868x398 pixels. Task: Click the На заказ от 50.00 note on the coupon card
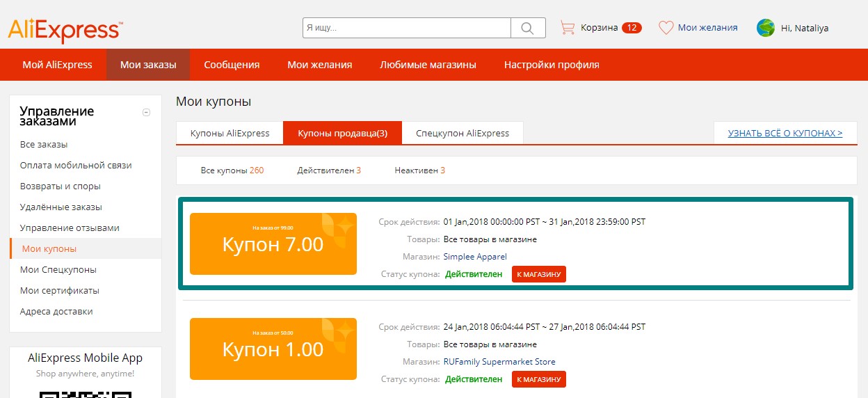[273, 333]
